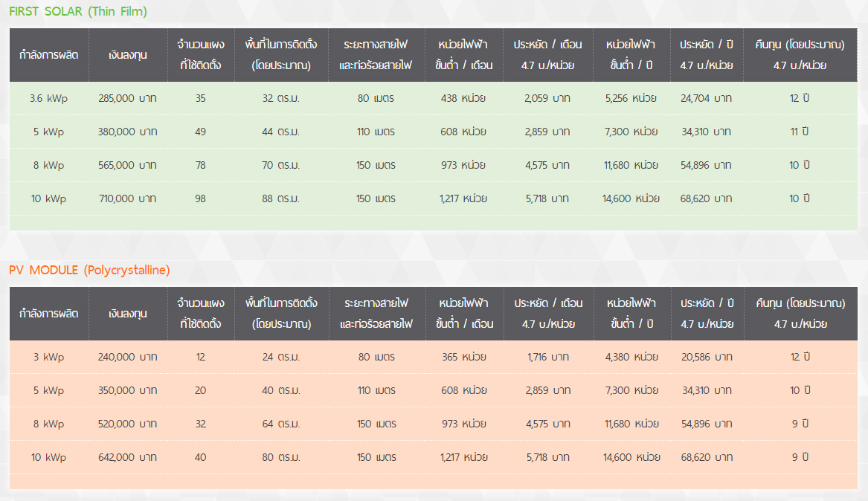868x501 pixels.
Task: Click "จำนวนแผงที่ใช้ติดตั้ง" header in PV MODULE table
Action: coord(201,314)
